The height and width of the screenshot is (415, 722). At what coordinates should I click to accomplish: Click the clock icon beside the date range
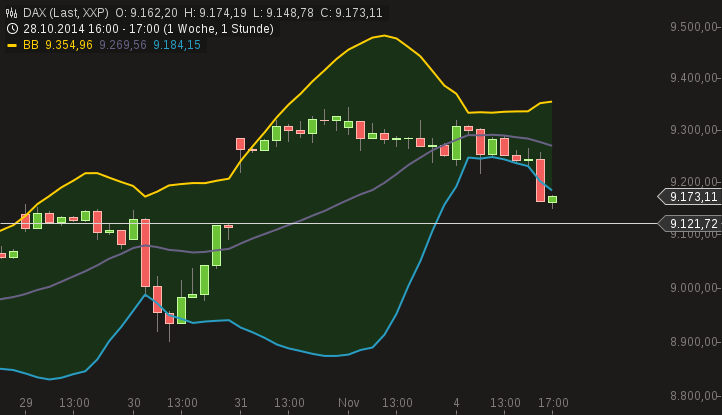[12, 29]
